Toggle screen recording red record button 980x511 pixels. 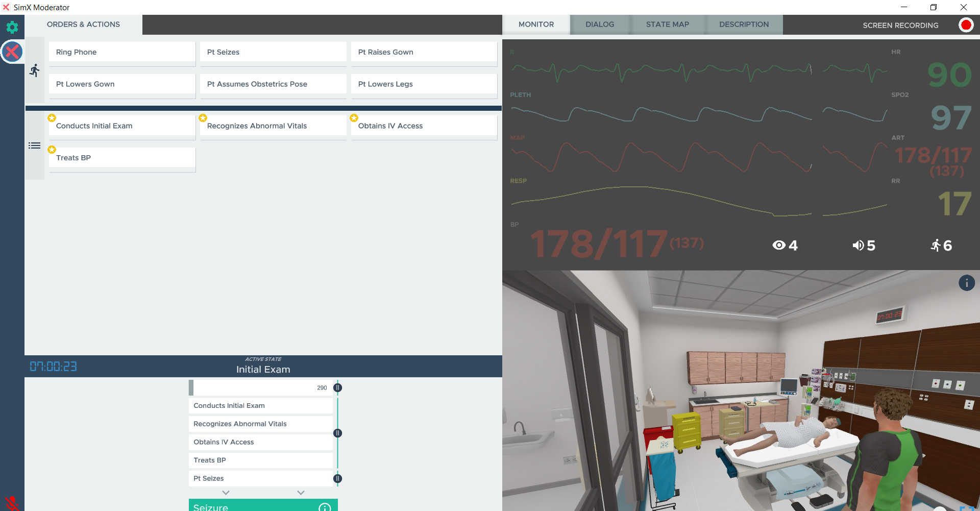[966, 25]
